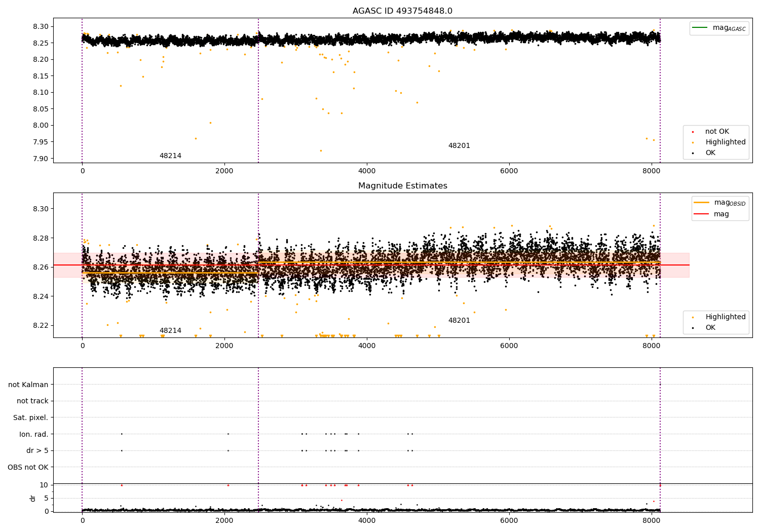Click the '8.05' y tick of top plot
This screenshot has width=760, height=532.
pos(41,109)
